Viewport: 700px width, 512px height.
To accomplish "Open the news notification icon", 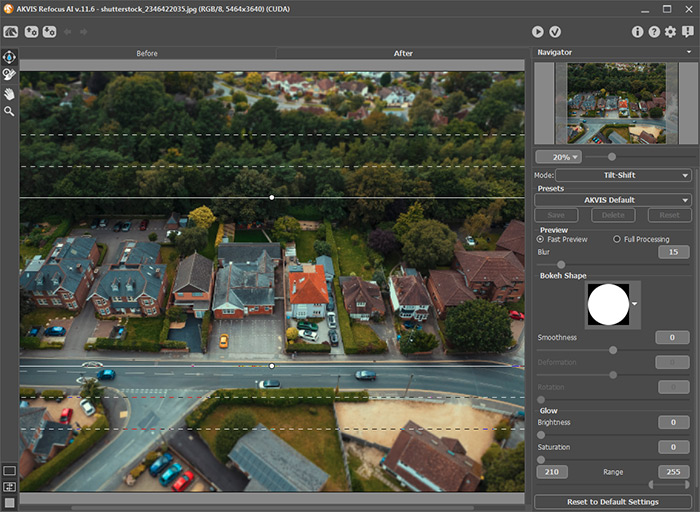I will click(688, 32).
